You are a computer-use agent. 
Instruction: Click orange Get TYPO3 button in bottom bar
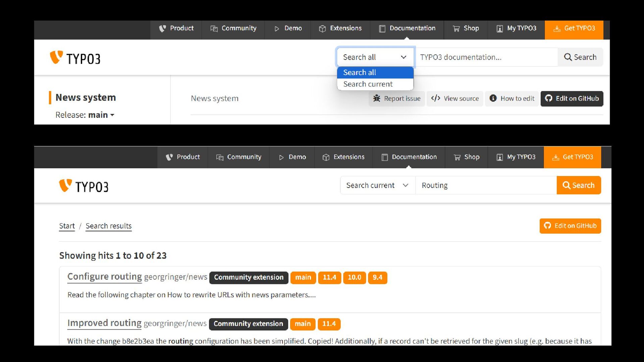point(572,157)
